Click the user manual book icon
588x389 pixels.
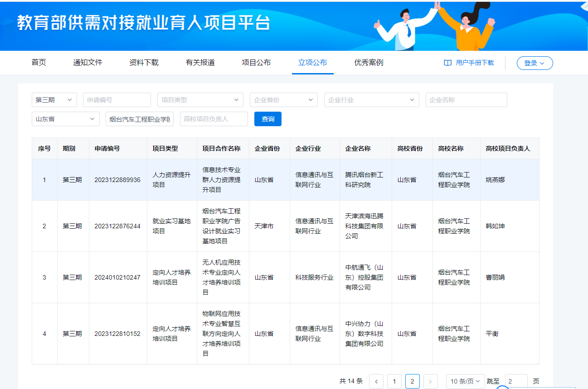[x=447, y=63]
